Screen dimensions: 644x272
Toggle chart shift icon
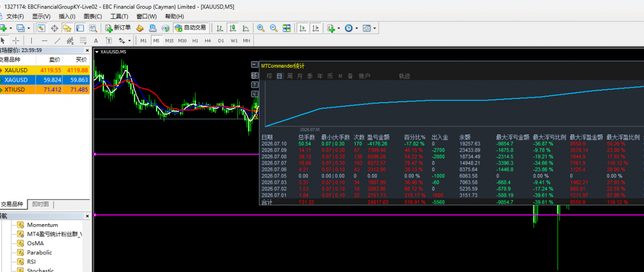tap(315, 28)
